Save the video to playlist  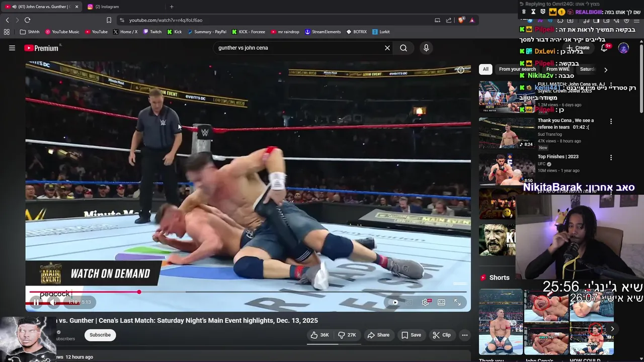(411, 335)
